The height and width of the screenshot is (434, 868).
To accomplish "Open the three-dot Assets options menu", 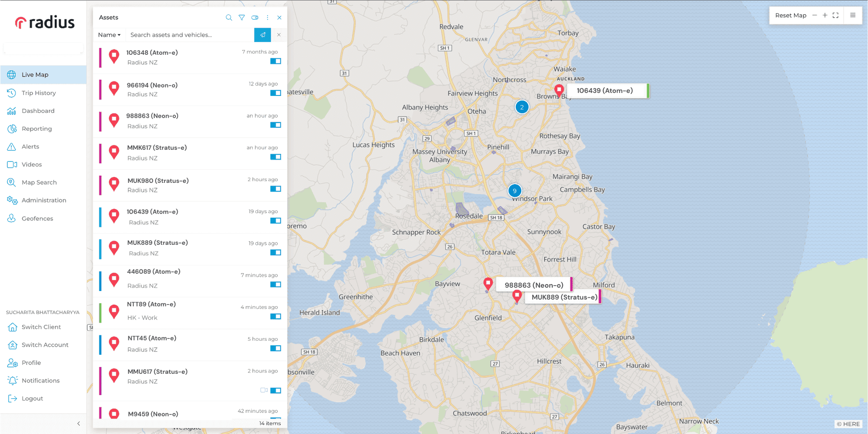I will [x=268, y=18].
